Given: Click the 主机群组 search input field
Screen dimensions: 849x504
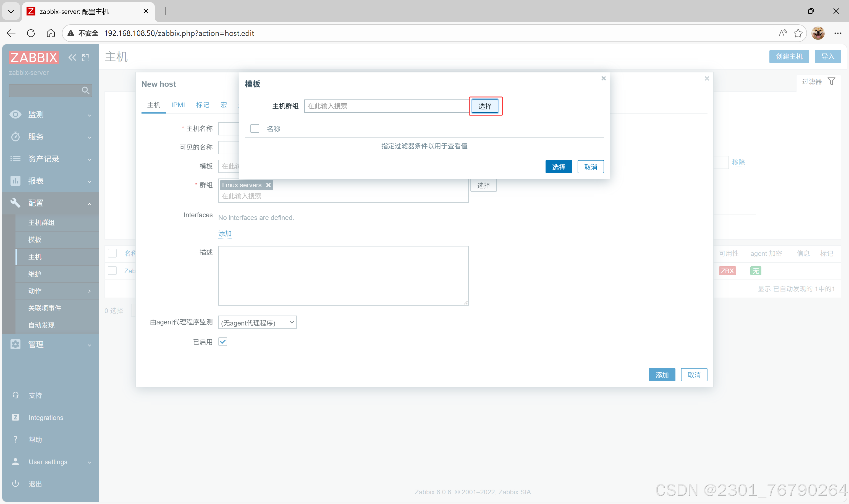Looking at the screenshot, I should pyautogui.click(x=386, y=106).
